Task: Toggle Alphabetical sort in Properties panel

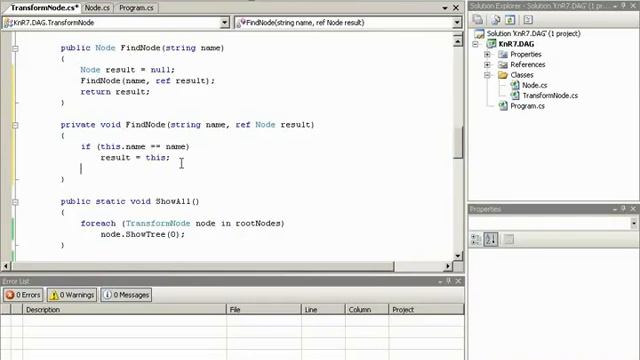Action: click(x=491, y=239)
